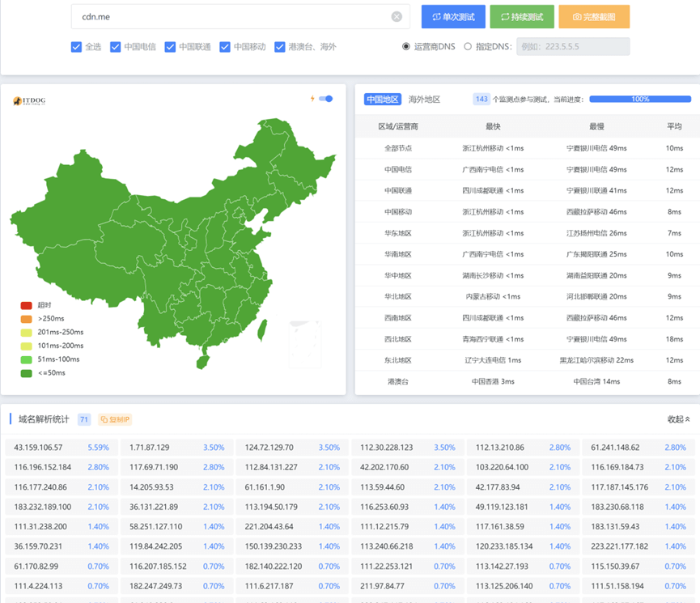The image size is (700, 603).
Task: Start a continuous test with 持续测试
Action: tap(521, 17)
